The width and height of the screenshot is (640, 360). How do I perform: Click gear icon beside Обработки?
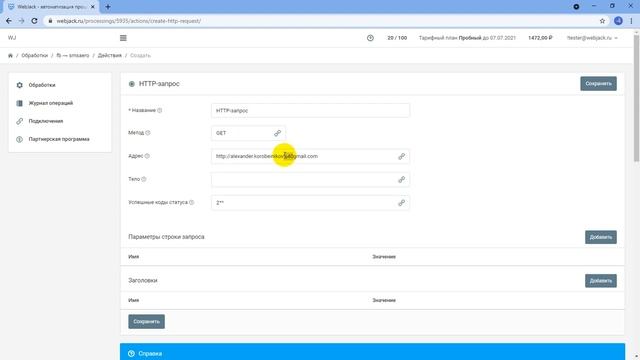click(19, 85)
